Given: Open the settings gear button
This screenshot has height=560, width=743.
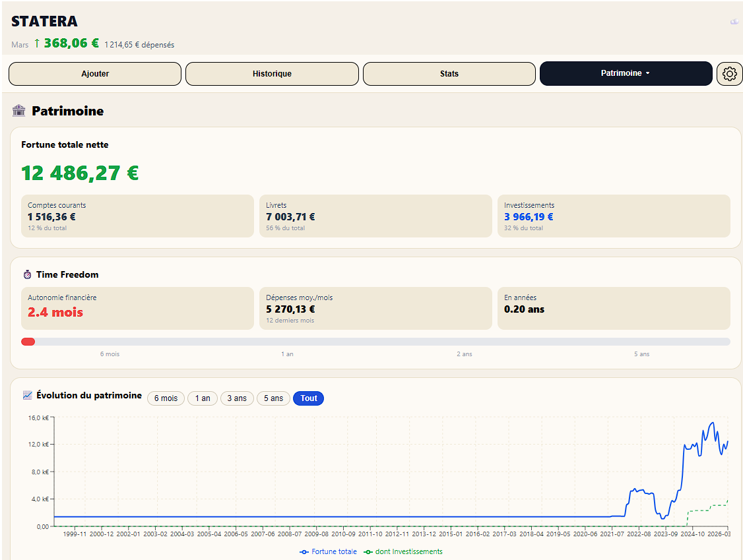Looking at the screenshot, I should [729, 73].
